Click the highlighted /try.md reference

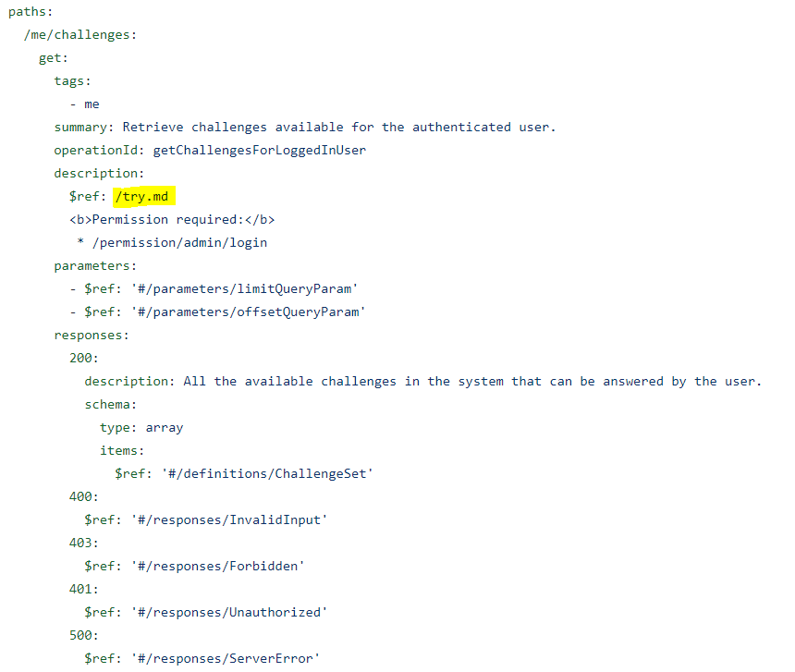(142, 196)
